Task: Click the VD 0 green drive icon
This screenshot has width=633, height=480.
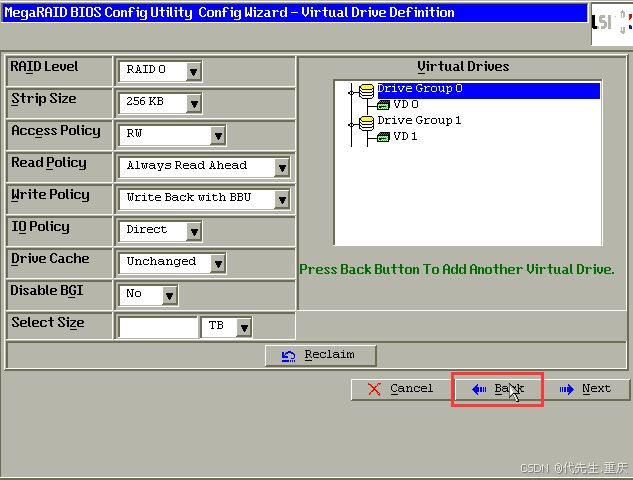Action: point(383,105)
